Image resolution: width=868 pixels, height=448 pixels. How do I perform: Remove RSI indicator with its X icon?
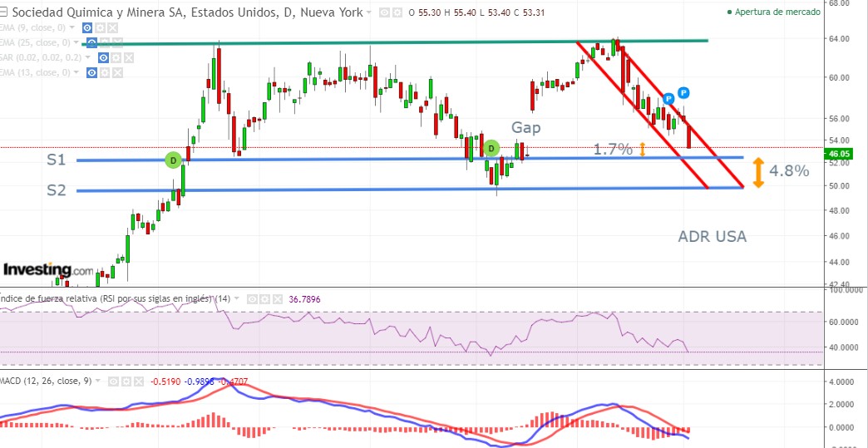coord(278,299)
